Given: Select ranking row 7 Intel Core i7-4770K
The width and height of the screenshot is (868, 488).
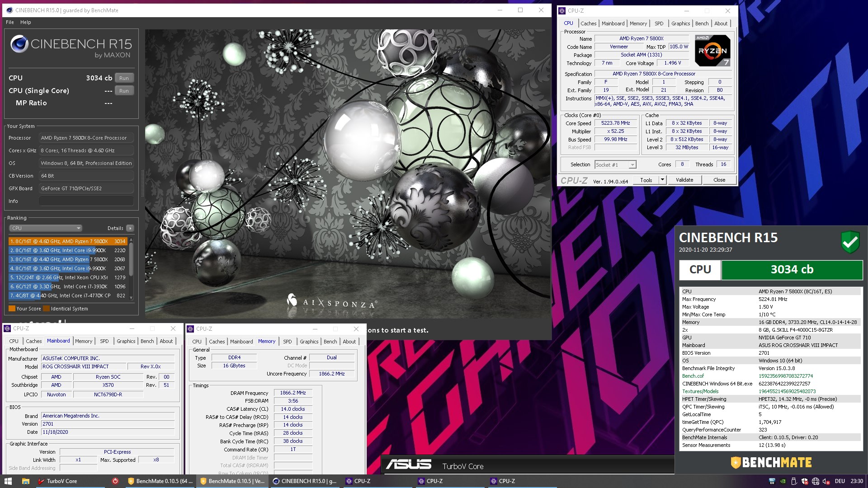Looking at the screenshot, I should (68, 296).
